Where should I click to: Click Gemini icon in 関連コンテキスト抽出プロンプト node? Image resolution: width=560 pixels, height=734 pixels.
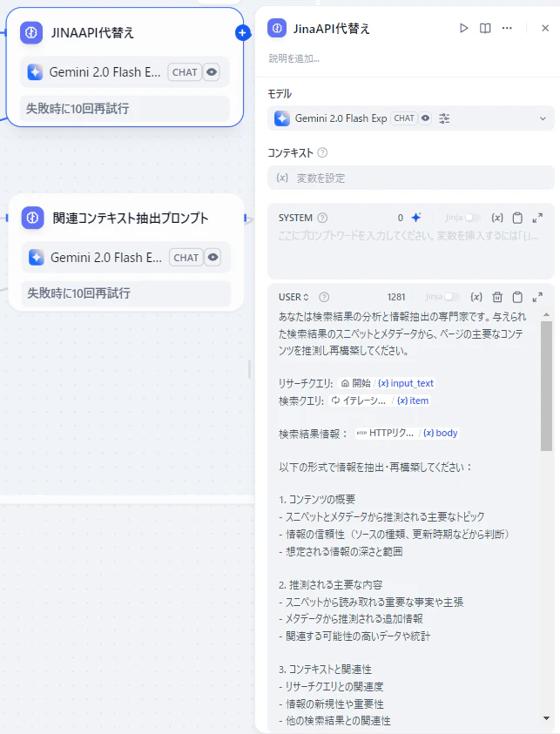coord(36,258)
